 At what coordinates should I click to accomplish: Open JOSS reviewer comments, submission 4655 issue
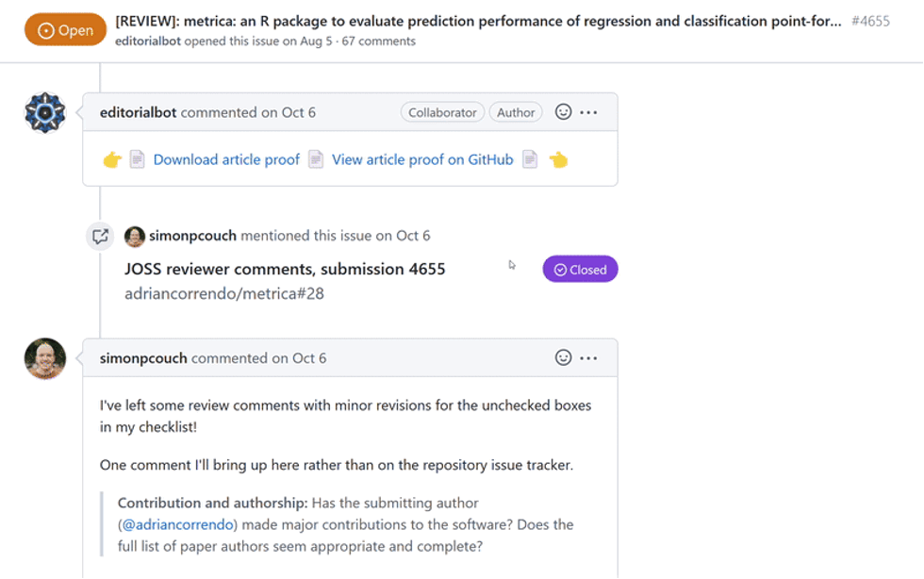click(285, 270)
